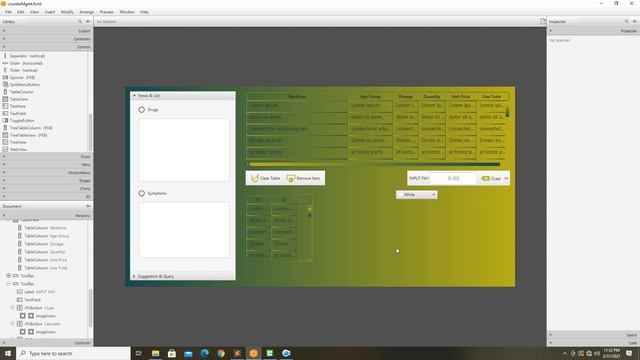Click the Windows taskbar search box

pyautogui.click(x=73, y=353)
